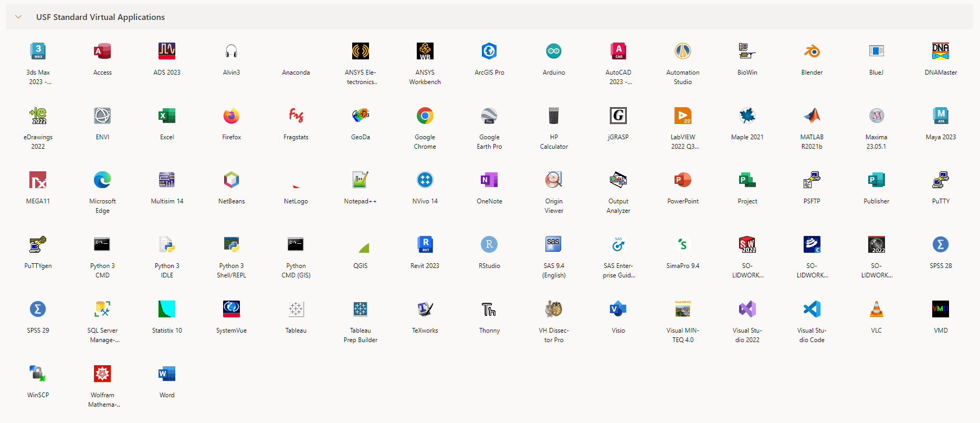Launch the BioWin application
This screenshot has width=980, height=423.
click(x=747, y=51)
